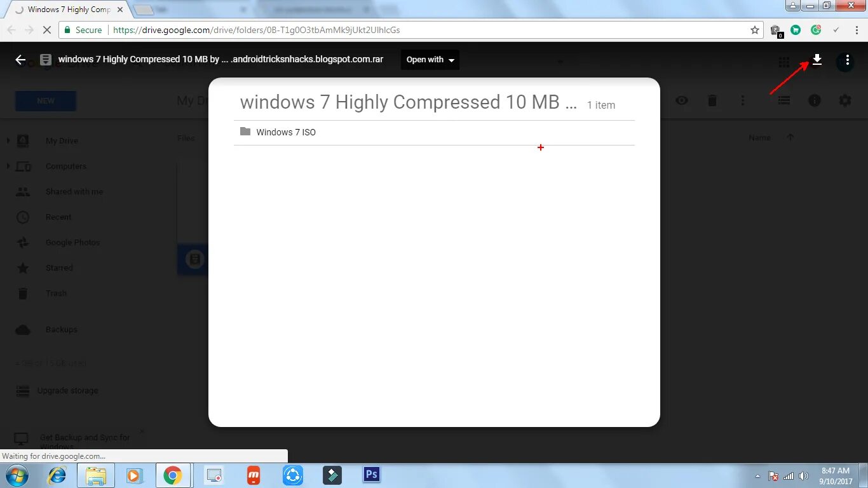Viewport: 868px width, 488px height.
Task: Open the Mobizen taskbar app
Action: 254,475
